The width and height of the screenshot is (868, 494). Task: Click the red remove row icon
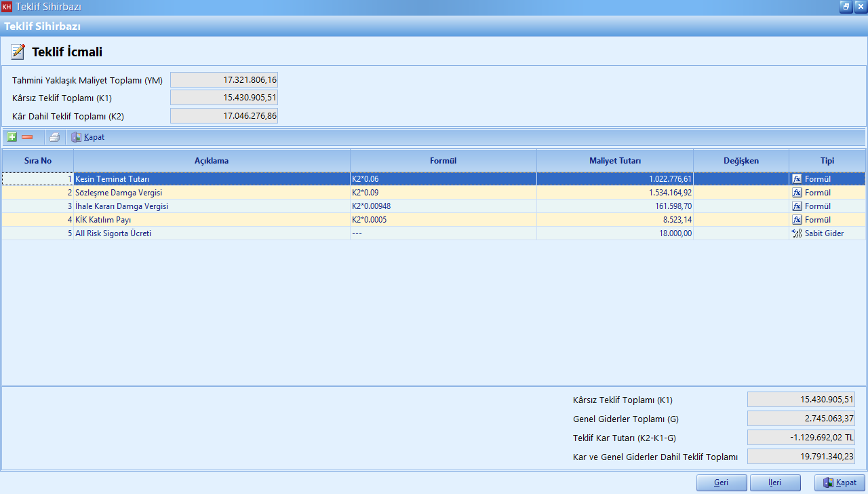[x=27, y=137]
